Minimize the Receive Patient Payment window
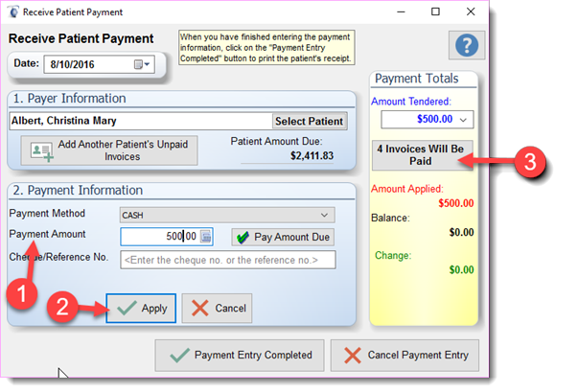 [x=401, y=12]
